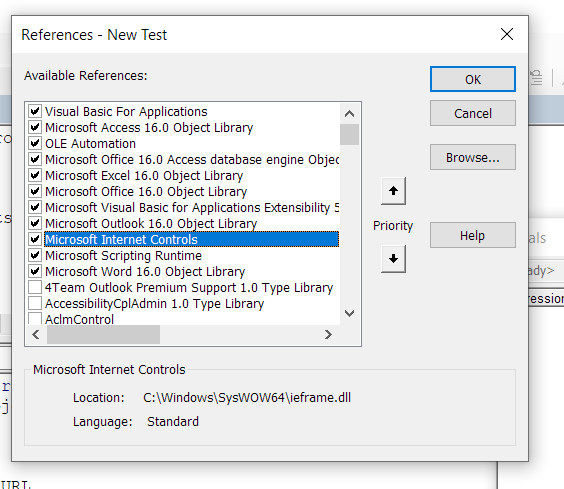564x489 pixels.
Task: Select 'Microsoft Excel 16.0 Object Library' entry
Action: [x=144, y=176]
